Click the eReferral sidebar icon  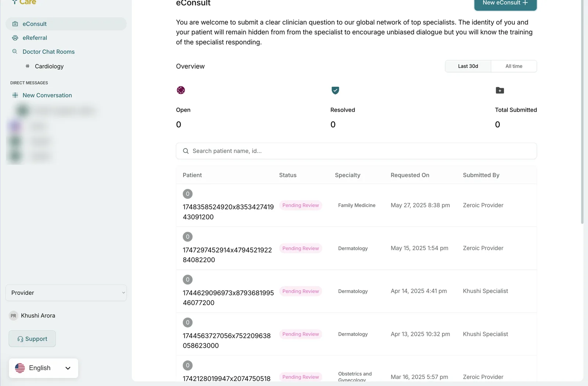(15, 38)
